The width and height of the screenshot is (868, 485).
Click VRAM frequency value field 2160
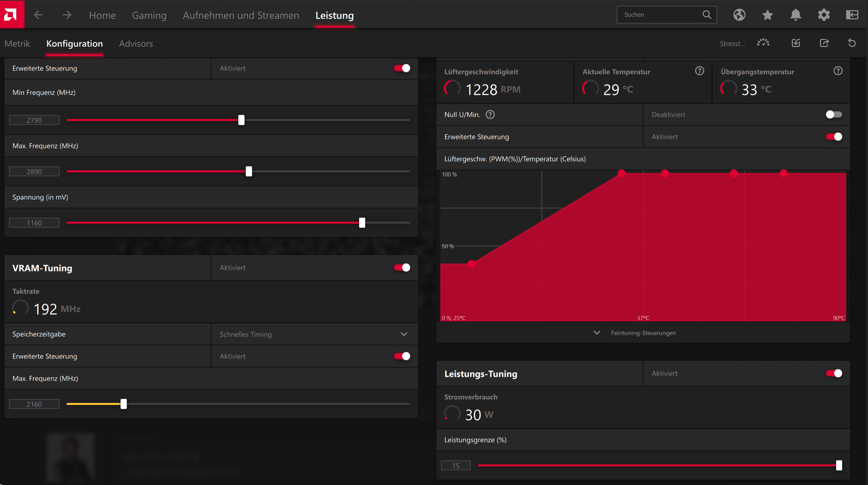[34, 404]
